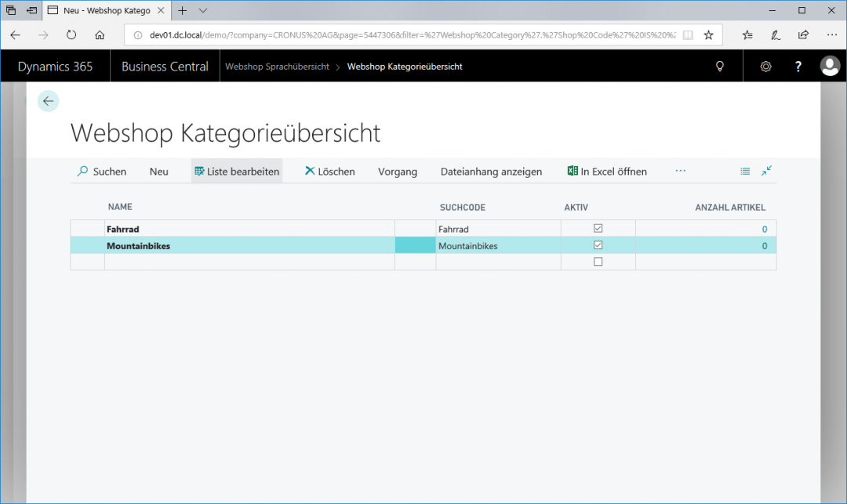The width and height of the screenshot is (847, 504).
Task: Select the Mountainbikes name cell
Action: tap(249, 245)
